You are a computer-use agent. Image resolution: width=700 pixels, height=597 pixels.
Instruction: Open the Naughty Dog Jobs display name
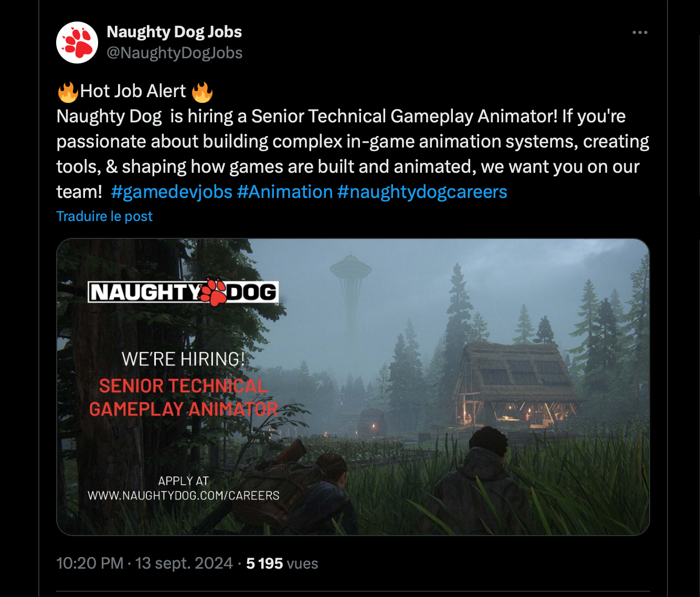(174, 32)
